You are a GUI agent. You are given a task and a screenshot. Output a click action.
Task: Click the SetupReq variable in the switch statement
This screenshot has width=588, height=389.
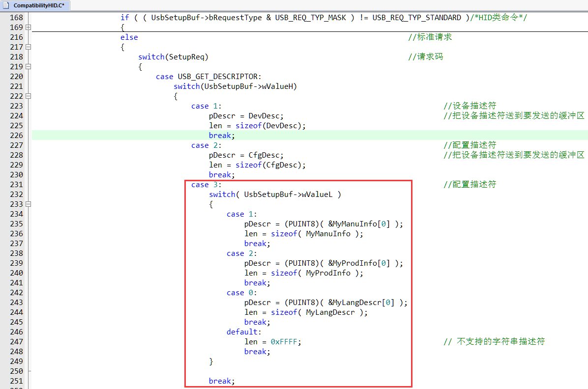coord(186,57)
